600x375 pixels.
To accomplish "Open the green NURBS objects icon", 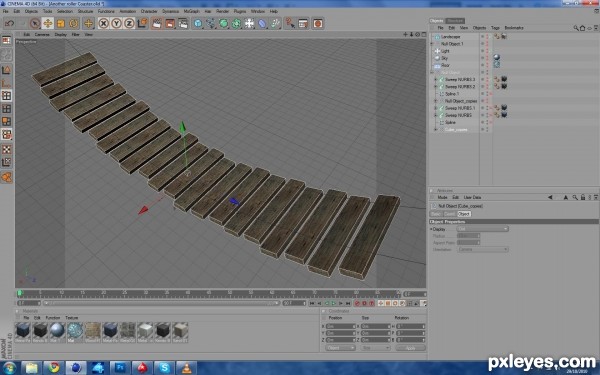I will coord(223,23).
